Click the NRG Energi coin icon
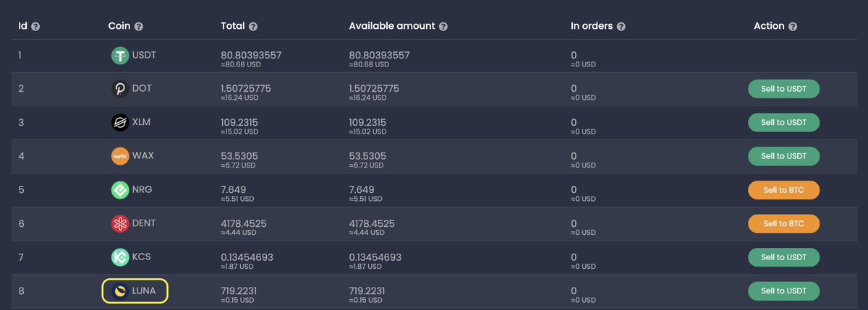The image size is (868, 310). pyautogui.click(x=119, y=190)
